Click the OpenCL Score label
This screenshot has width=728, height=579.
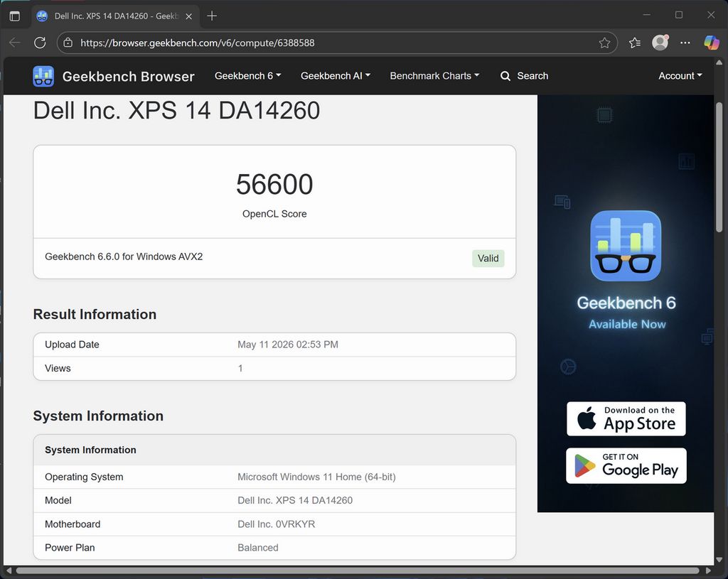(274, 214)
